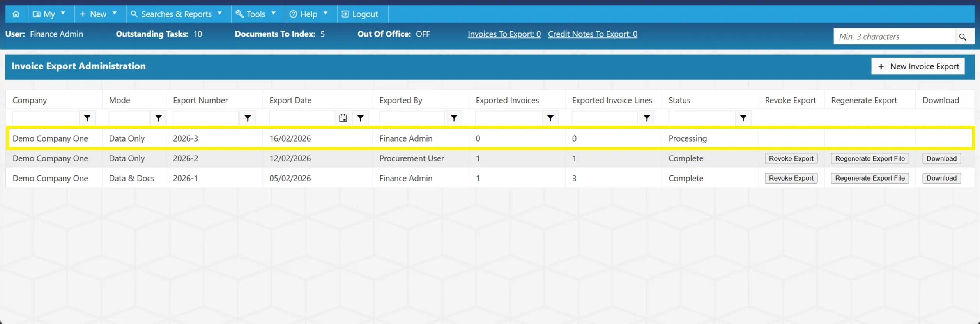Revoke Export for export 2026-2
The width and height of the screenshot is (980, 324).
click(x=791, y=158)
